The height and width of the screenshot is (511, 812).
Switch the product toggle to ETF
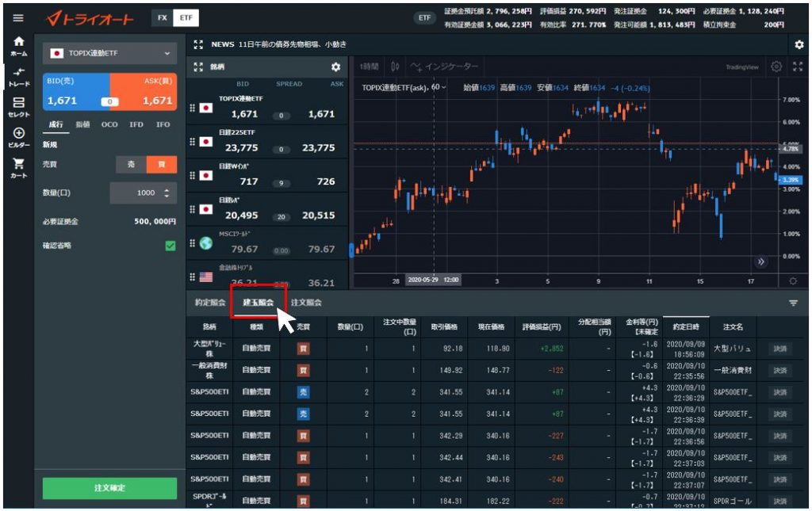(x=186, y=18)
